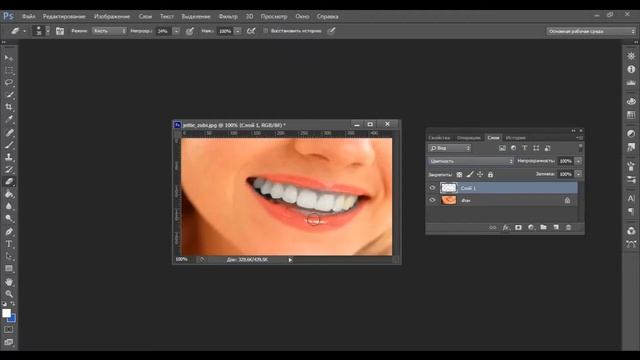Open the Файл menu
The height and width of the screenshot is (360, 640).
(29, 17)
